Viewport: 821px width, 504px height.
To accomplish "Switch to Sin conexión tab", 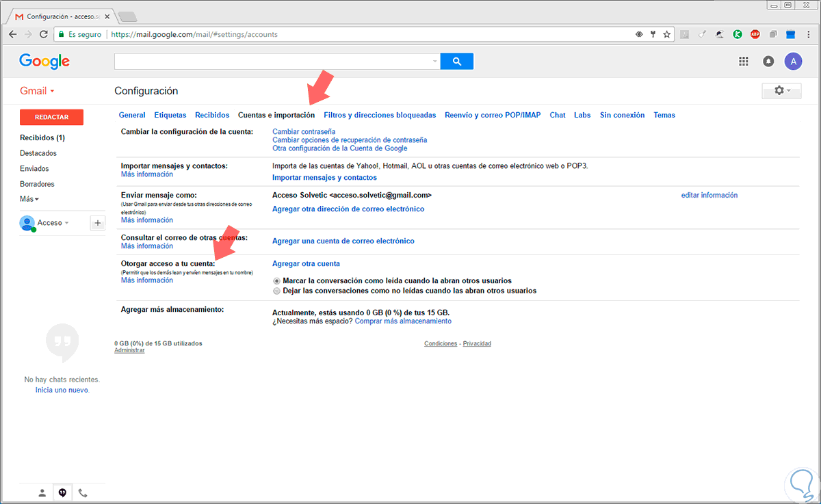I will coord(622,115).
